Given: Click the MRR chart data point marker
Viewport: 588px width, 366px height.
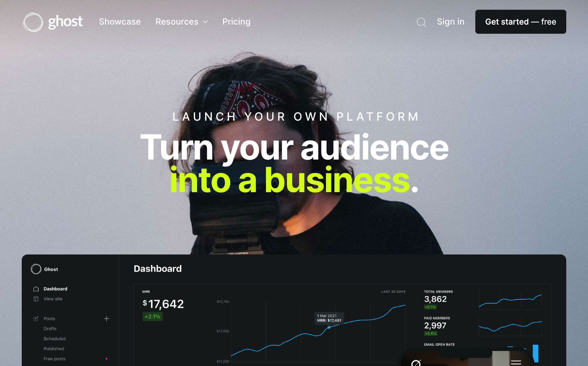Looking at the screenshot, I should click(x=329, y=327).
